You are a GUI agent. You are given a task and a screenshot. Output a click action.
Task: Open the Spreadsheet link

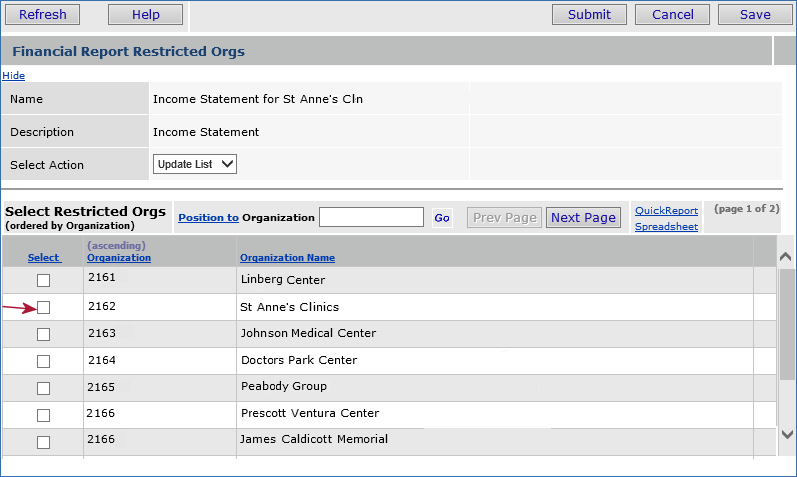pyautogui.click(x=666, y=227)
